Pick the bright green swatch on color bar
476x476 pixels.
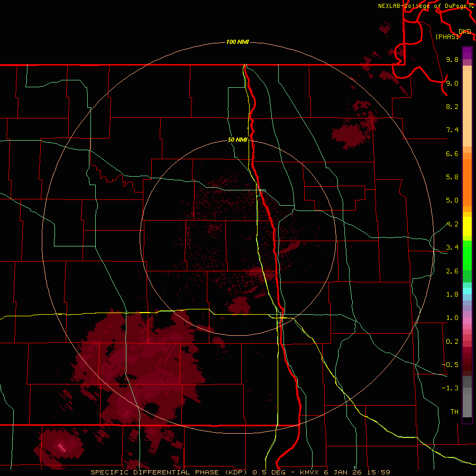pyautogui.click(x=467, y=255)
